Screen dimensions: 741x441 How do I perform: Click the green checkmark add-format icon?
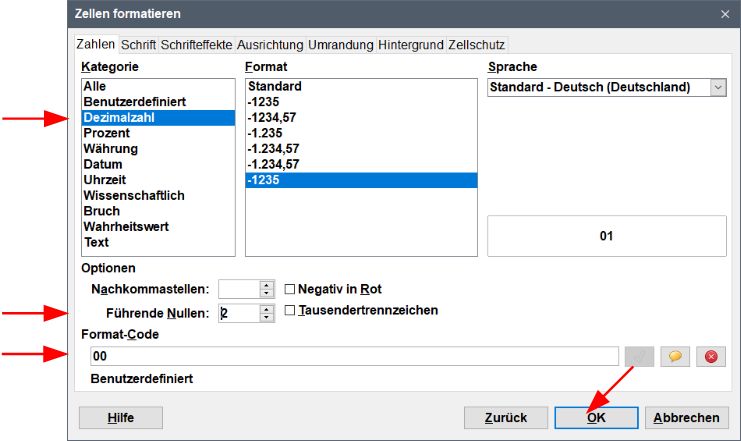pos(639,356)
